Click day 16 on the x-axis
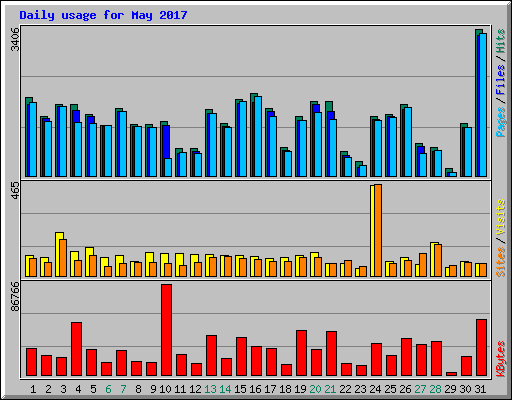 [255, 389]
